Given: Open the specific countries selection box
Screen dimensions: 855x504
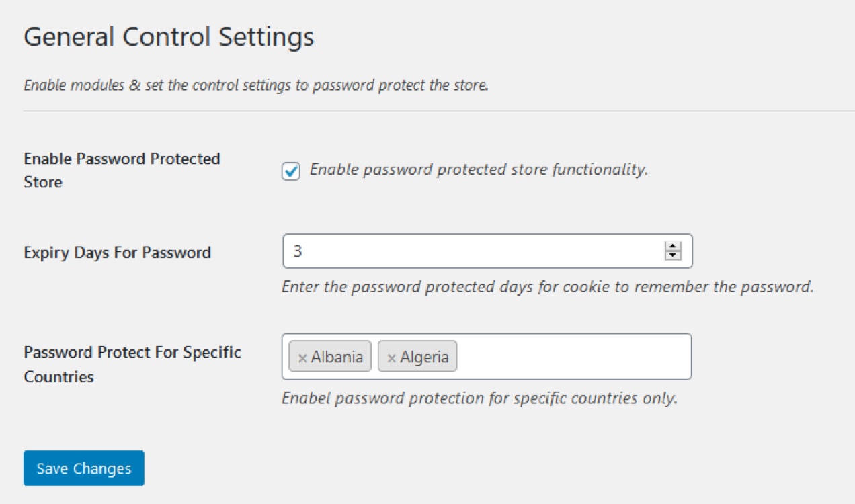Looking at the screenshot, I should pyautogui.click(x=571, y=357).
